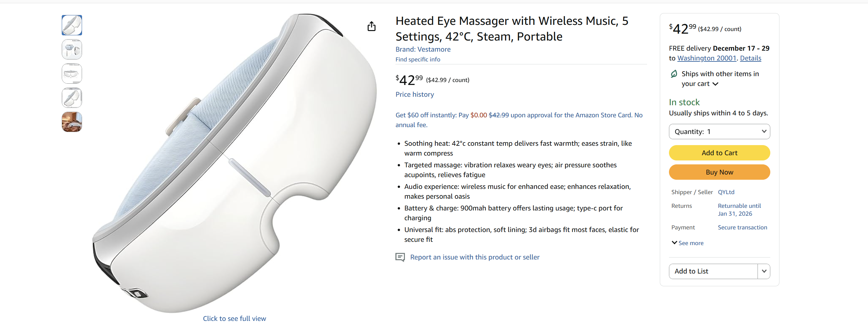Click Secure transaction payment link
Image resolution: width=868 pixels, height=333 pixels.
pos(742,227)
